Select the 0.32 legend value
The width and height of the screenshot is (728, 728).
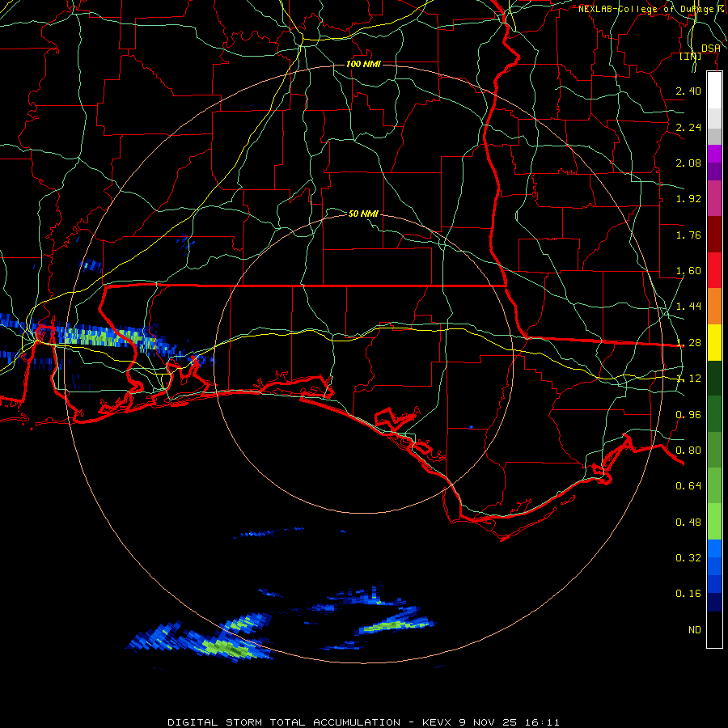coord(688,558)
